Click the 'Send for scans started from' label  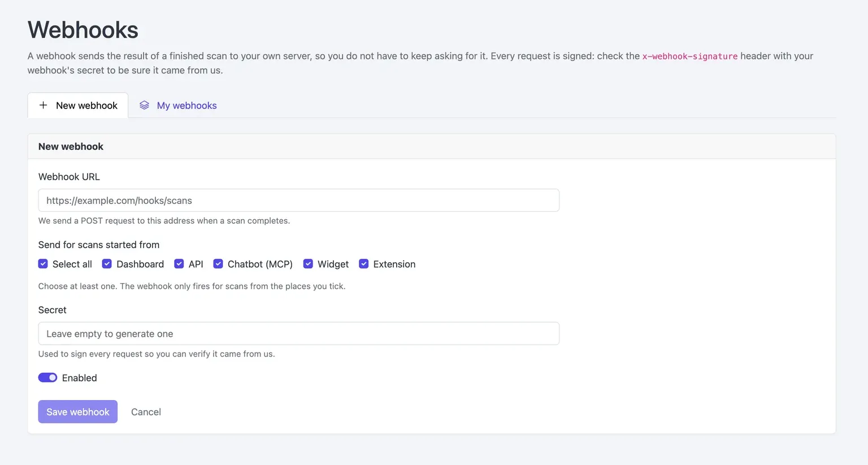(x=99, y=245)
